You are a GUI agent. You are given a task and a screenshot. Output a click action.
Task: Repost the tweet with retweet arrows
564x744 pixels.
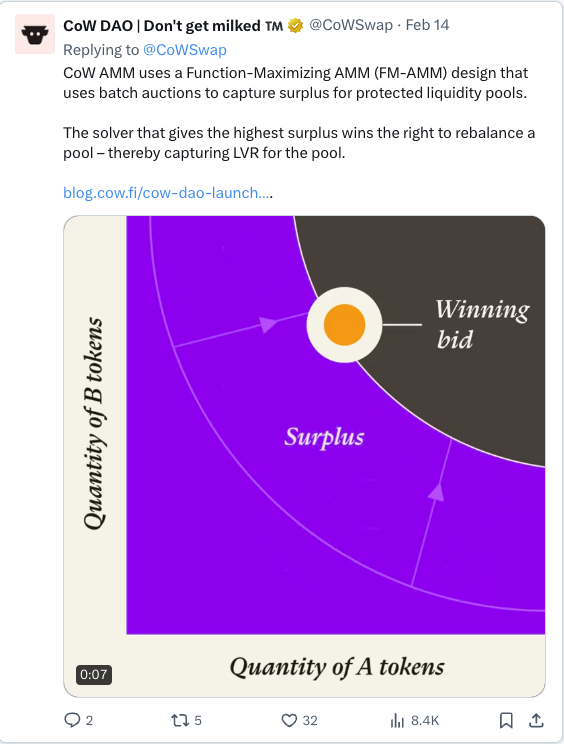point(180,721)
